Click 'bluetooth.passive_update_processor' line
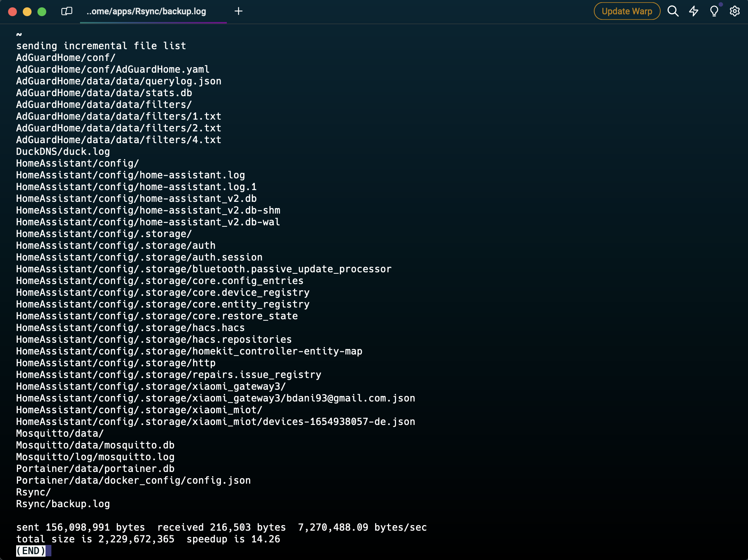The image size is (748, 560). point(204,269)
